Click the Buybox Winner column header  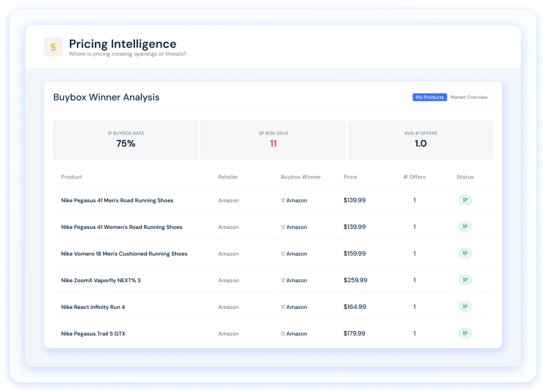click(301, 177)
